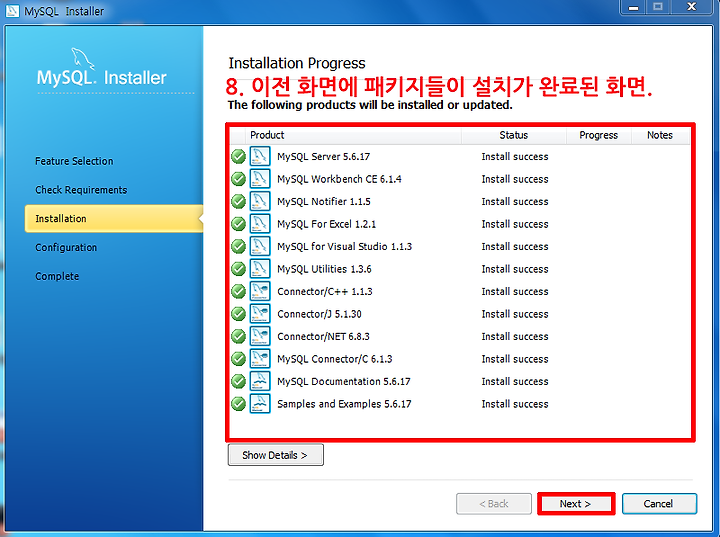Click green success check beside Connector/J
This screenshot has height=537, width=720.
click(238, 314)
